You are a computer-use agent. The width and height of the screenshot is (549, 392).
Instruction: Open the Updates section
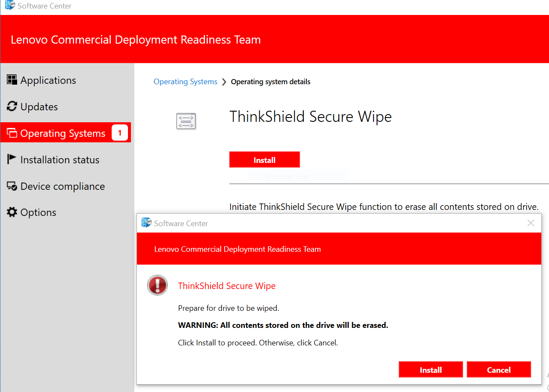33,107
